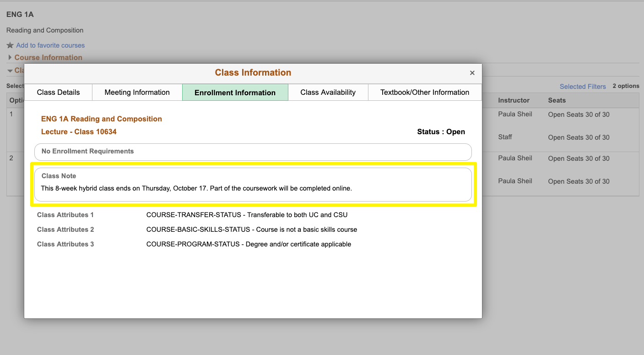
Task: Switch to the Class Details tab
Action: (x=58, y=92)
